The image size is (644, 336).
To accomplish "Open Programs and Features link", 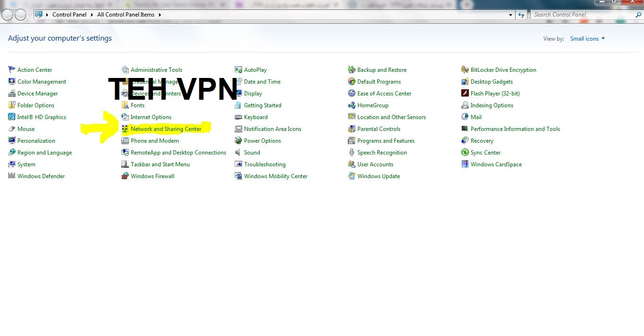I will click(386, 141).
